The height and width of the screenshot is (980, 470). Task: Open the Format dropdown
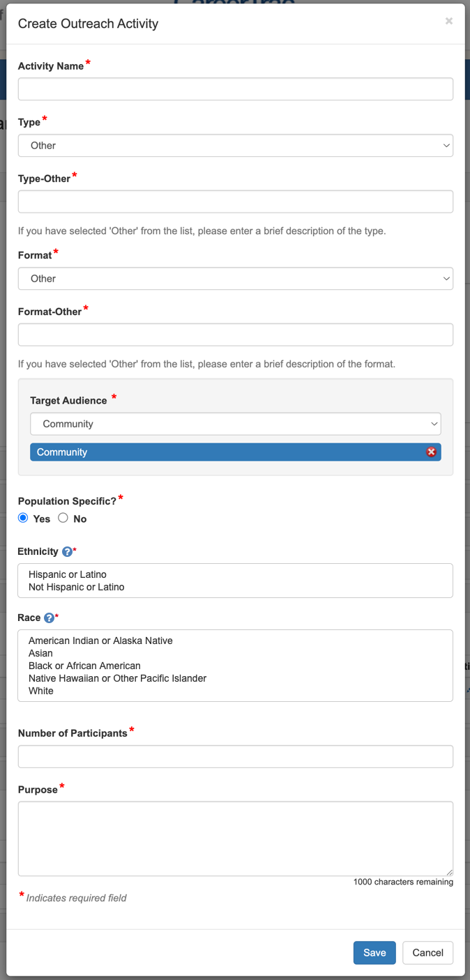235,279
